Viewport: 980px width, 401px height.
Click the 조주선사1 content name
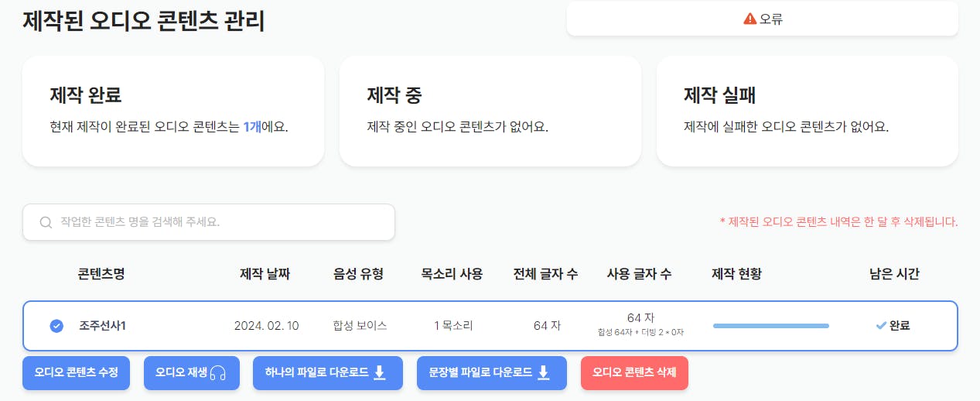coord(103,326)
